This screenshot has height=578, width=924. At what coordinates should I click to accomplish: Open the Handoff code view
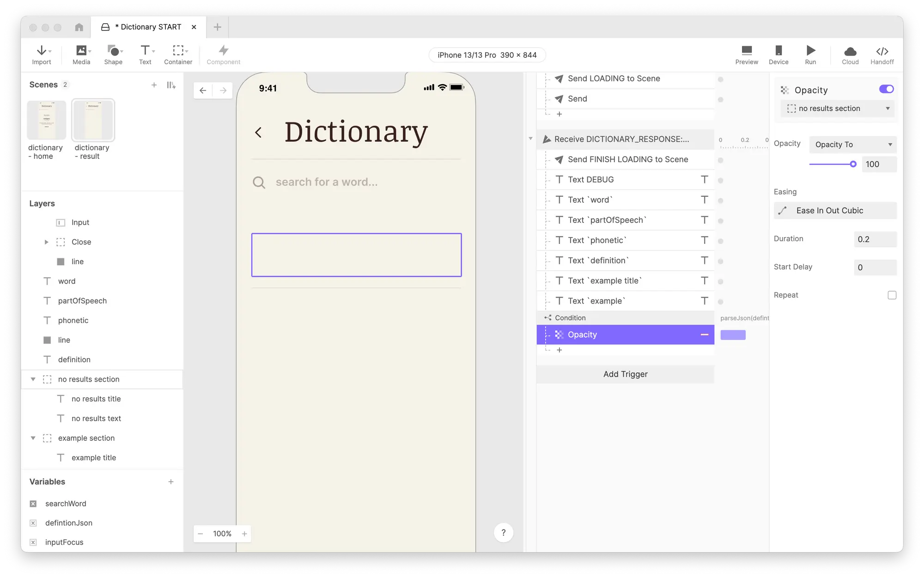[882, 51]
